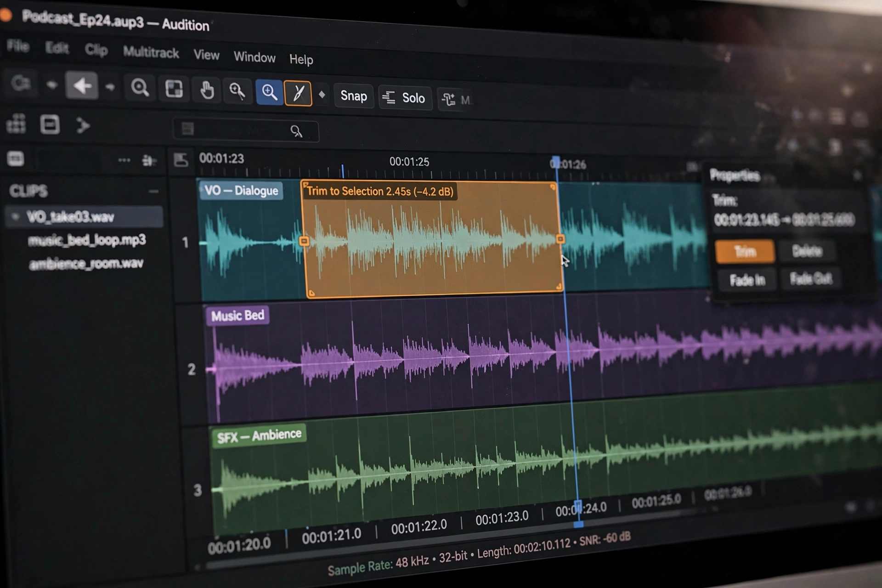Toggle Solo for the track
Image resolution: width=882 pixels, height=588 pixels.
[x=405, y=97]
